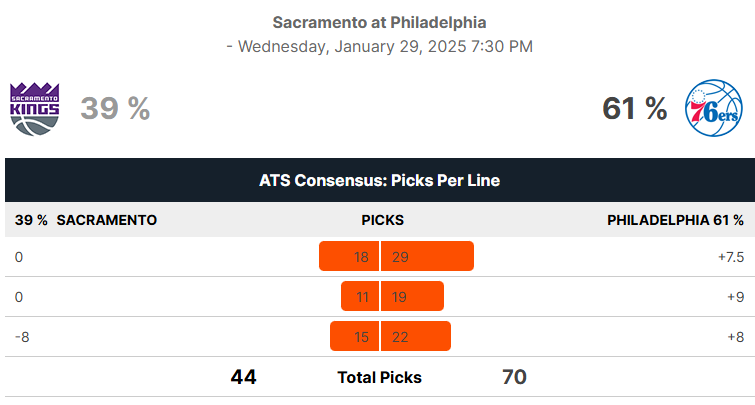
Task: Click the -8 Sacramento line value
Action: tap(22, 337)
